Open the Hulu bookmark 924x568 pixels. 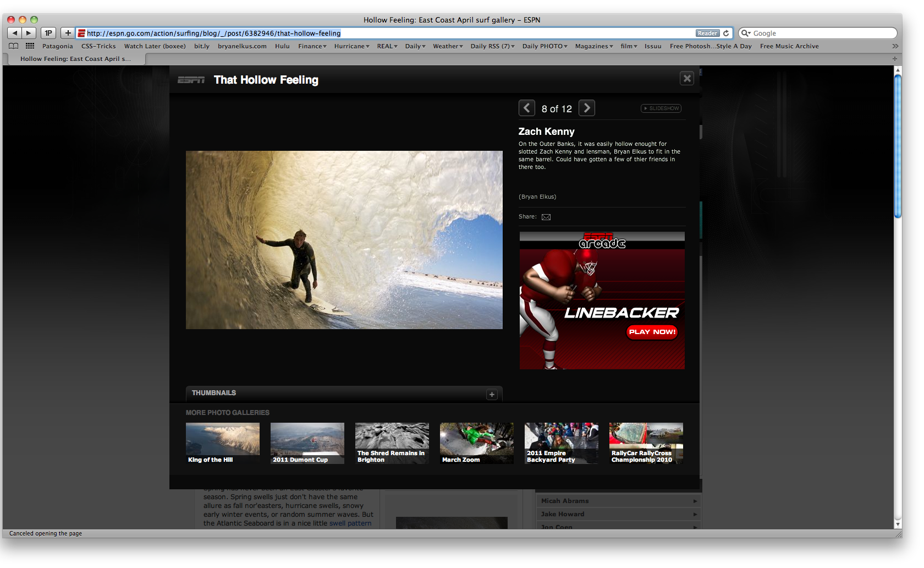coord(282,46)
